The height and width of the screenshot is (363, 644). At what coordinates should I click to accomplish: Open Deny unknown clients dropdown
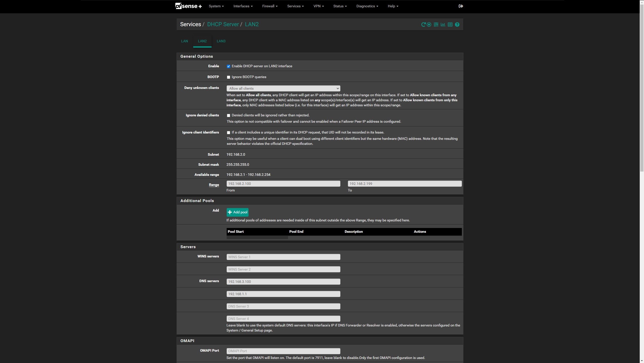[x=283, y=88]
